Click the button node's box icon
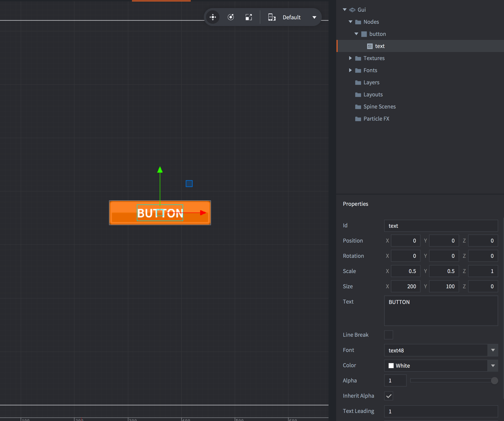Screen dimensions: 504x421 pyautogui.click(x=364, y=34)
